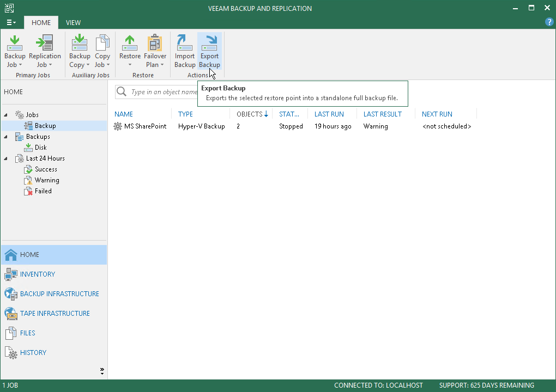Click the Replication Job ribbon icon
The image size is (556, 392).
(x=45, y=43)
